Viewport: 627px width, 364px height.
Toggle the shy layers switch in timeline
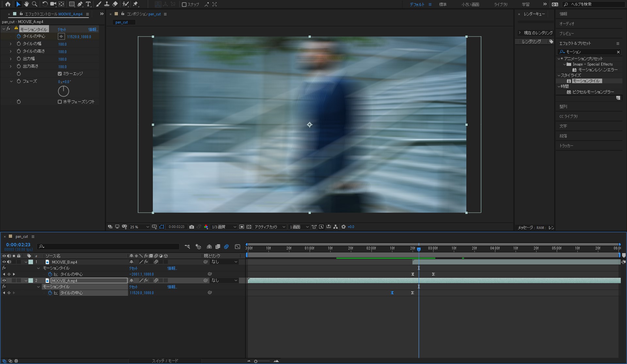[x=209, y=247]
